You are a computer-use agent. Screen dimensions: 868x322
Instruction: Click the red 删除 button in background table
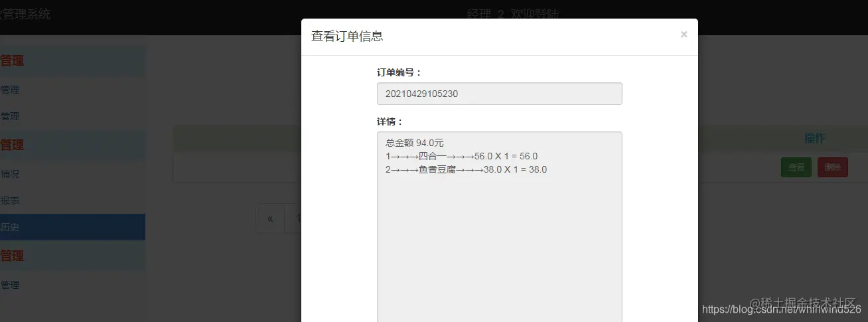point(832,167)
